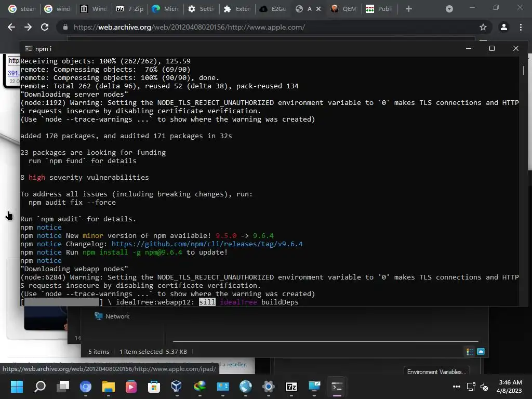Open the download manager globe taskbar icon
This screenshot has height=399, width=532.
tap(200, 387)
